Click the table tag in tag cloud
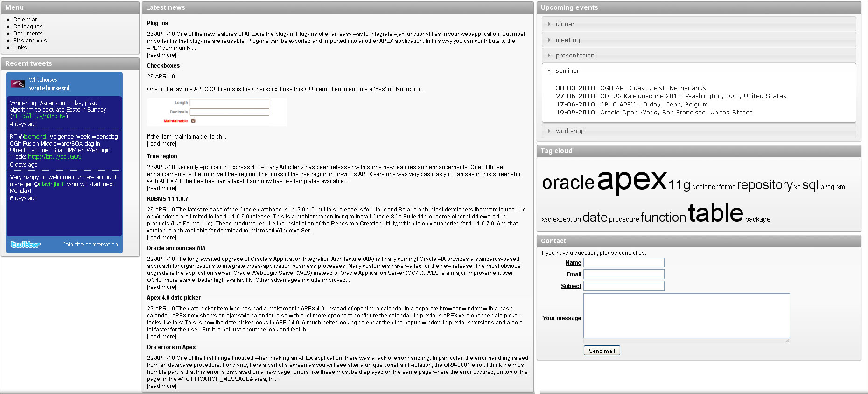868x394 pixels. coord(715,213)
